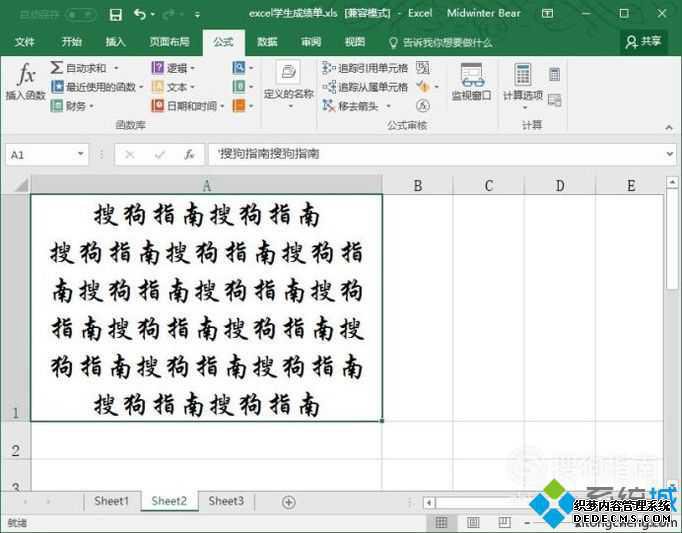Open the Data (数据) tab
The height and width of the screenshot is (533, 682).
pyautogui.click(x=267, y=42)
